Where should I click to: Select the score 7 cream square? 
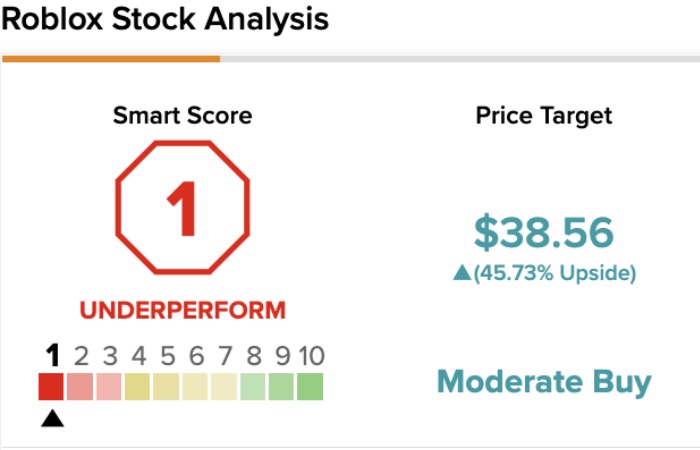tap(224, 387)
